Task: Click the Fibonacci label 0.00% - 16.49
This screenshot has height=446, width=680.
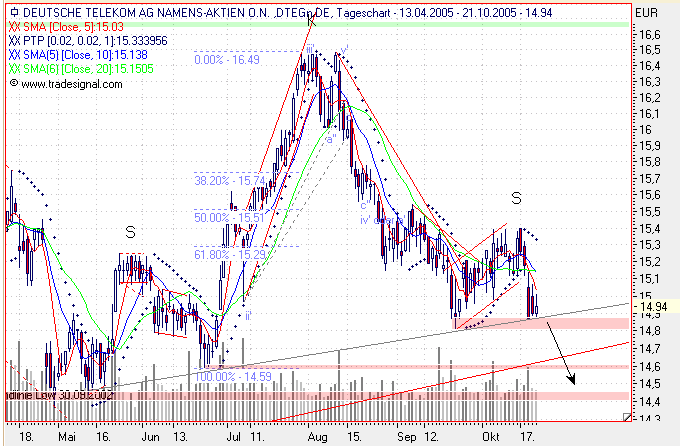Action: [x=227, y=59]
